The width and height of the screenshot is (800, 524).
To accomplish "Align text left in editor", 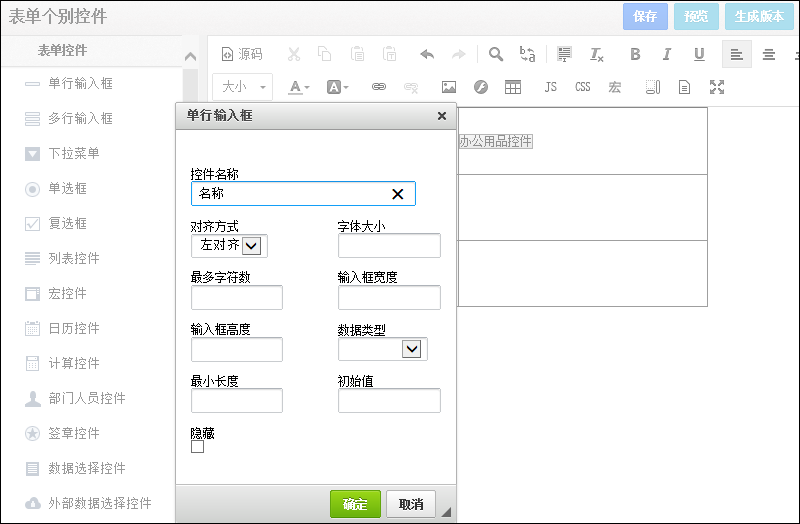I will (x=736, y=54).
